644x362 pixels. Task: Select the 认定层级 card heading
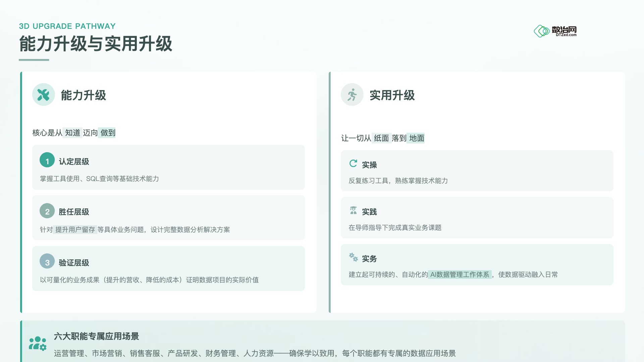tap(74, 162)
